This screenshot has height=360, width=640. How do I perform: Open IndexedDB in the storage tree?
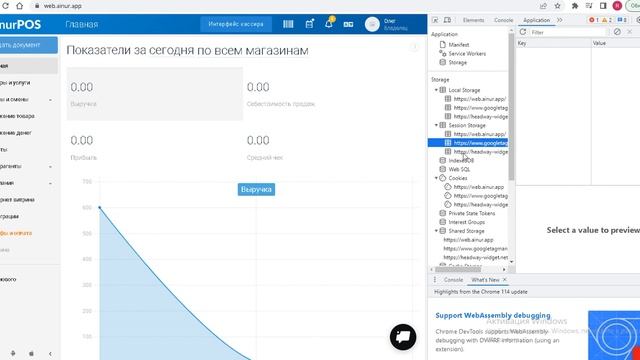(461, 160)
